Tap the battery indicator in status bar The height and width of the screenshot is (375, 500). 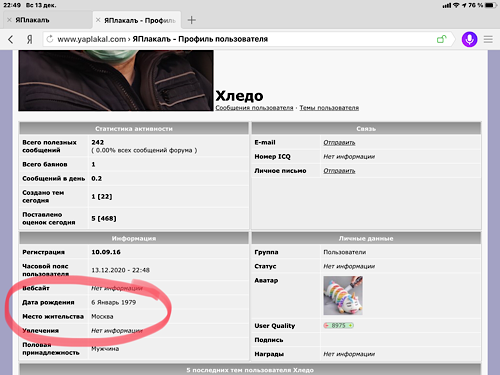coord(491,5)
